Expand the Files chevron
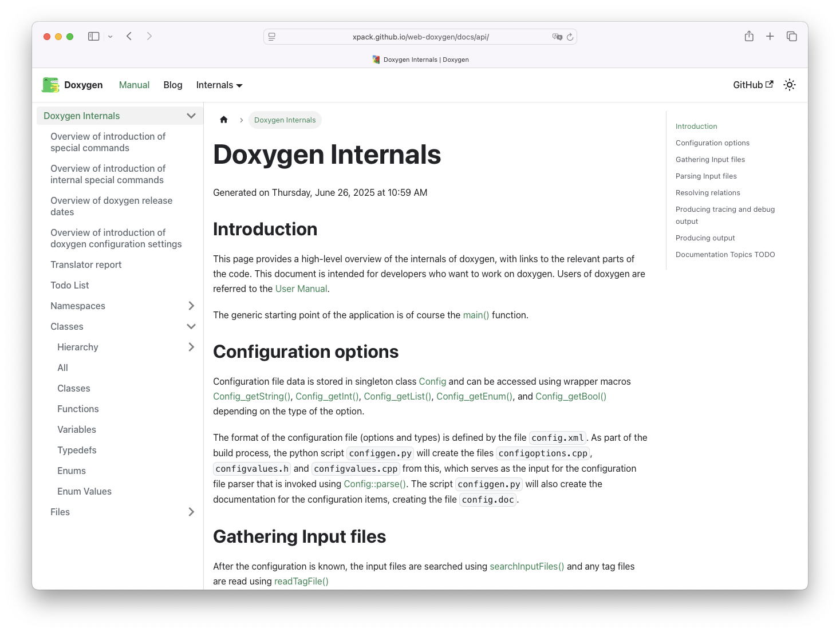The height and width of the screenshot is (632, 840). pos(191,512)
